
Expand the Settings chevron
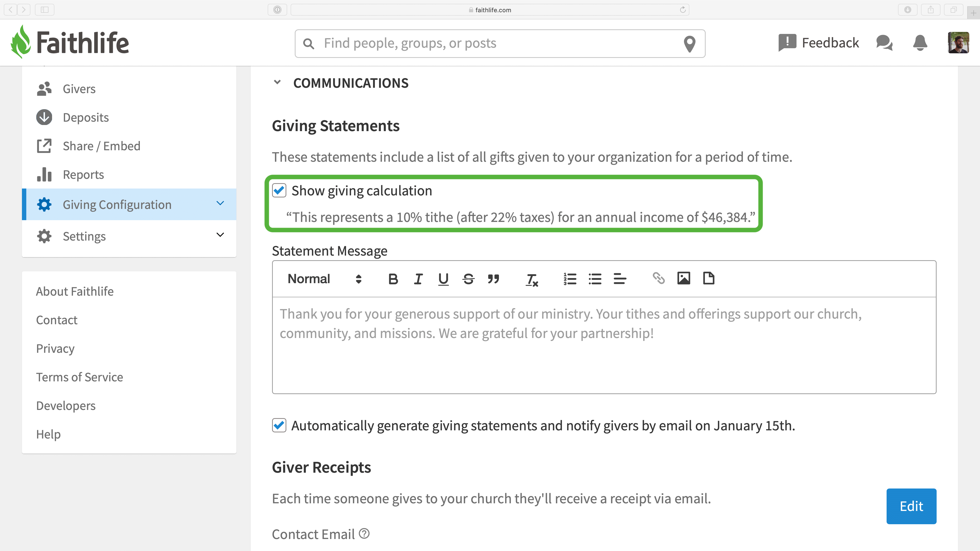(x=220, y=235)
